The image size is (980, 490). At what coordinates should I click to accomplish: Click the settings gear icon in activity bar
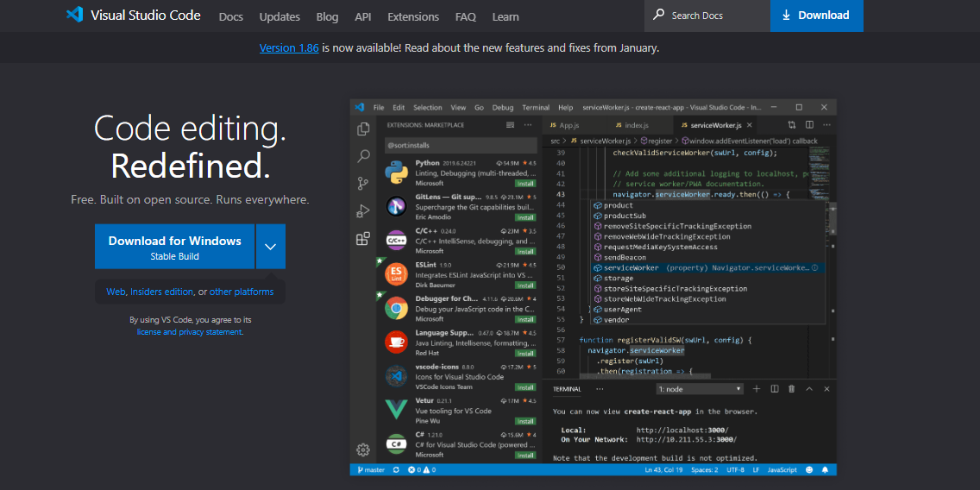tap(363, 449)
